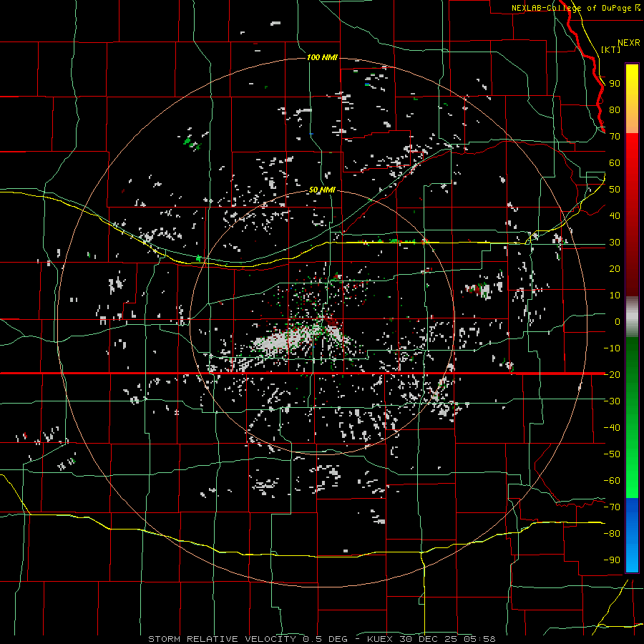
Task: Click the 50 NMI range ring label
Action: click(x=322, y=190)
